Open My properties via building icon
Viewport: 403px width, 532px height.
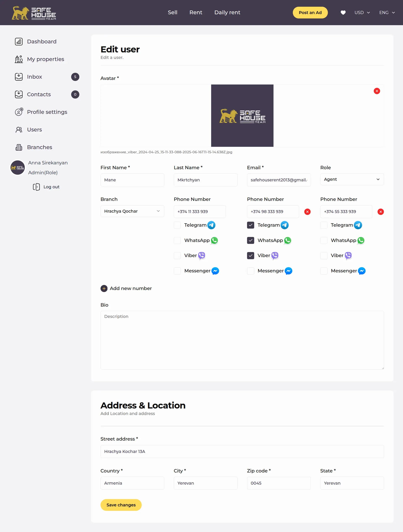[19, 59]
